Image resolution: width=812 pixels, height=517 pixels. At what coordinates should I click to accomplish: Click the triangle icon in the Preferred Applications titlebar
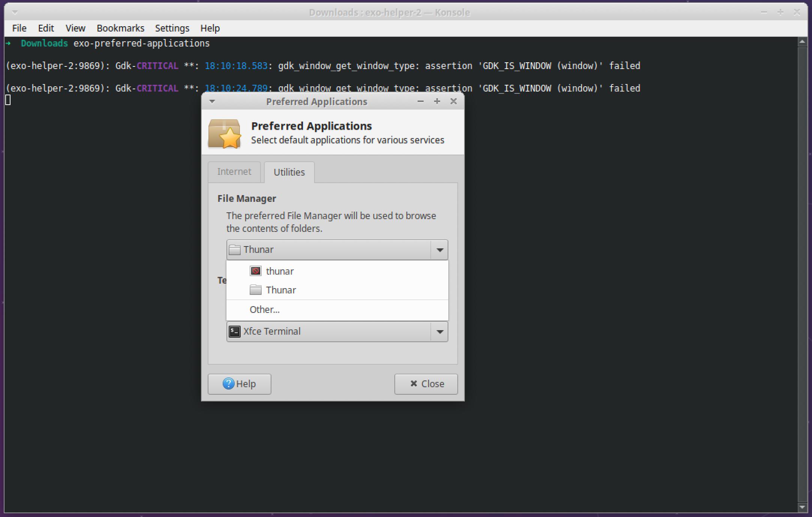point(212,101)
